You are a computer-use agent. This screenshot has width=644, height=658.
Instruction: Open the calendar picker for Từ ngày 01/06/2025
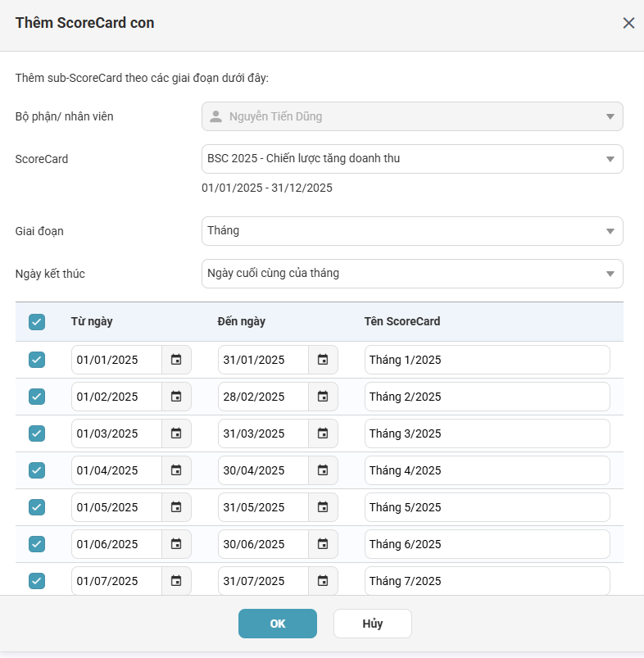[177, 543]
